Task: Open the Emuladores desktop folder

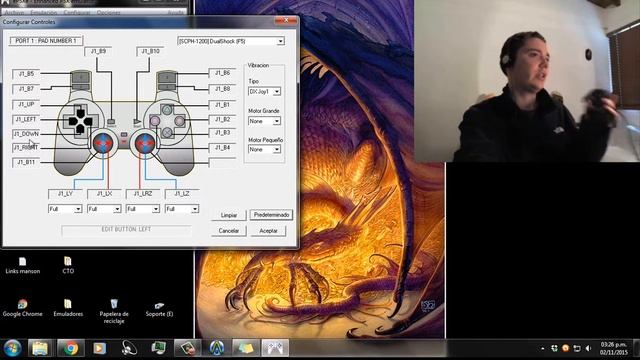Action: pos(68,308)
